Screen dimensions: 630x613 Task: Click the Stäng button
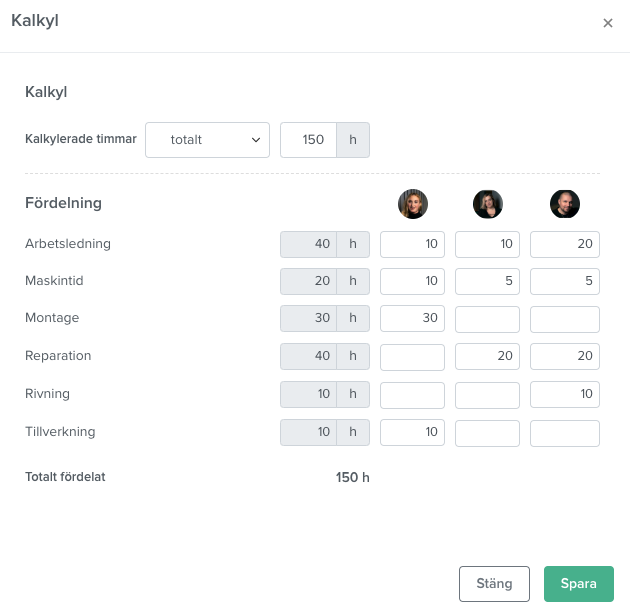pyautogui.click(x=494, y=584)
